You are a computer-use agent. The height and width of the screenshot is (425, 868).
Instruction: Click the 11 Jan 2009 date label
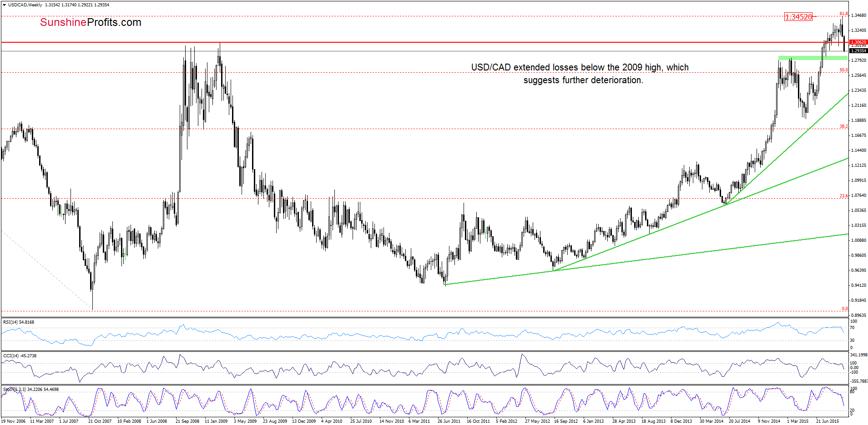click(217, 421)
